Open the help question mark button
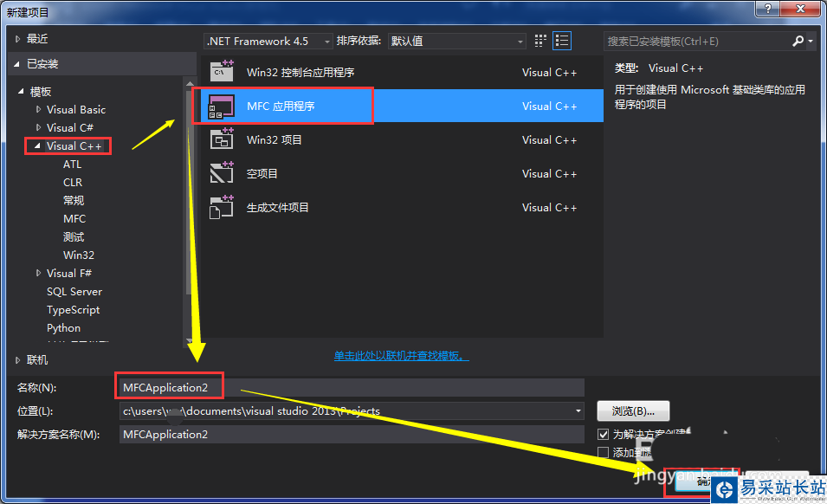Image resolution: width=827 pixels, height=504 pixels. click(x=768, y=9)
